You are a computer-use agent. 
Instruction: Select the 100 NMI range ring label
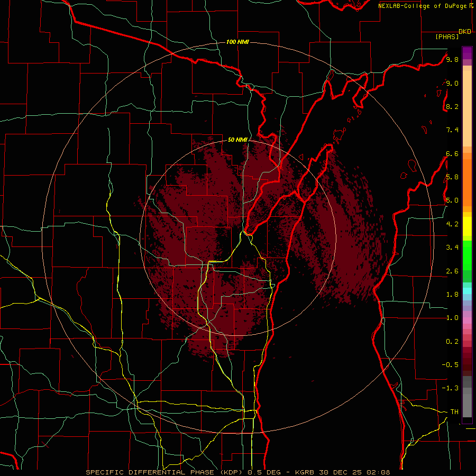pos(237,42)
